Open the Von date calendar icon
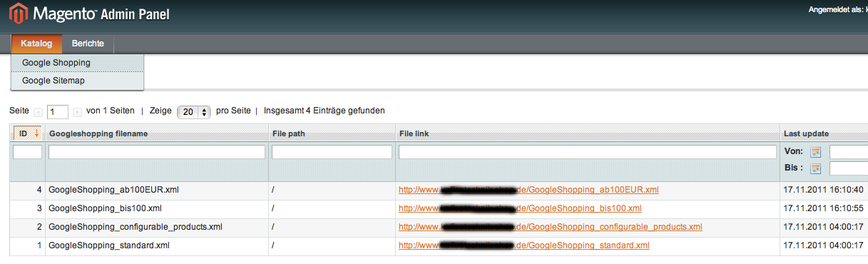868x264 pixels. click(x=816, y=152)
